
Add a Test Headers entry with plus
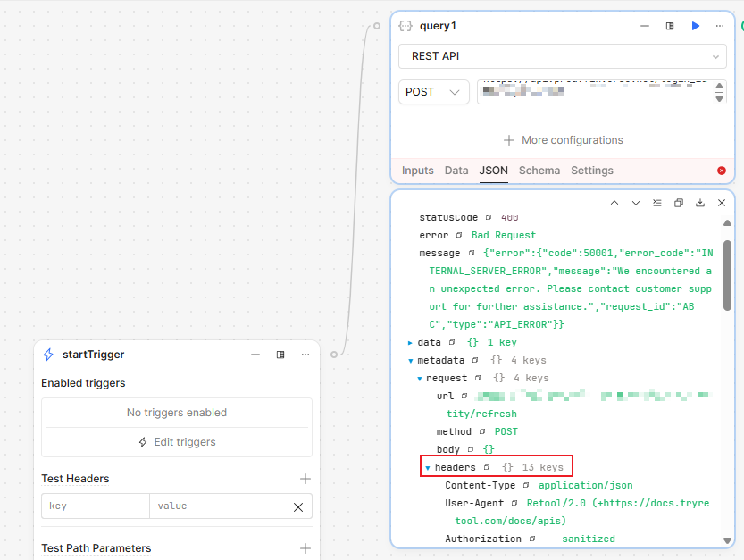pos(305,479)
